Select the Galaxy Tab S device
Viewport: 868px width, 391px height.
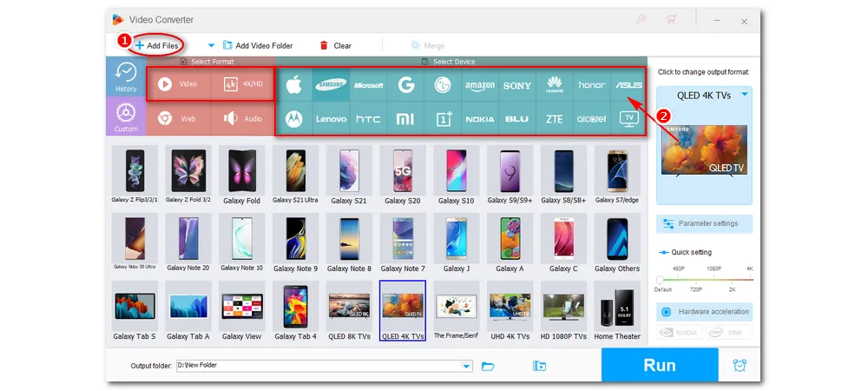(x=135, y=311)
